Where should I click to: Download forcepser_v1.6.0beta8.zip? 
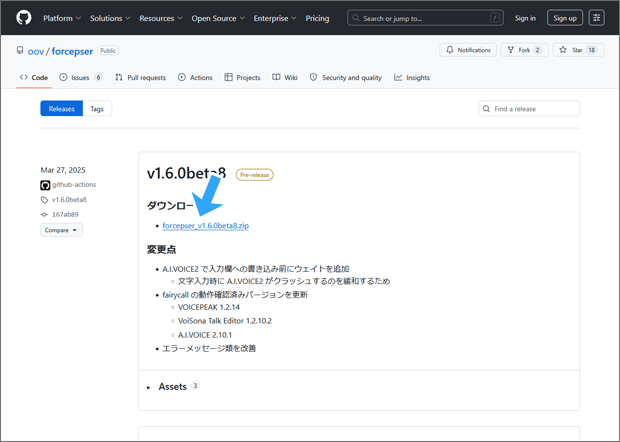205,226
